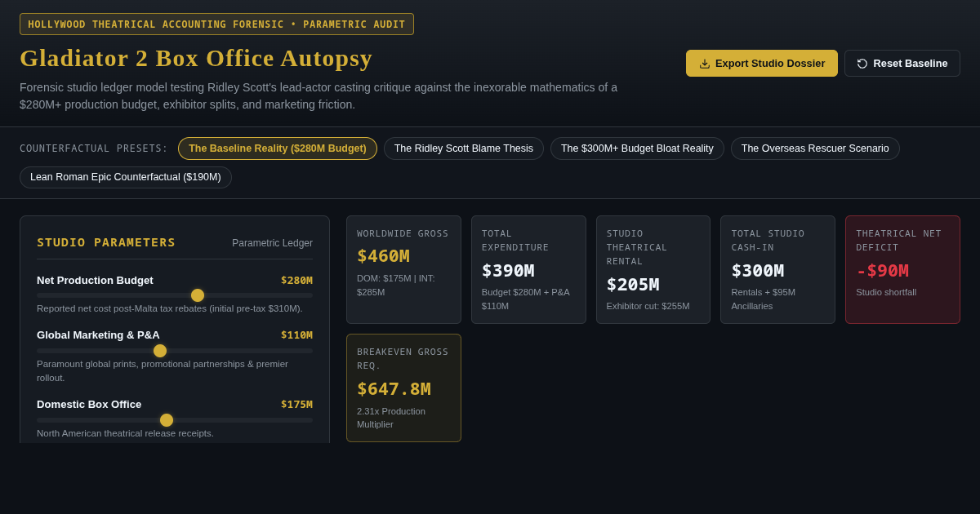Click the Theatrical Net Deficit -$90M card
The height and width of the screenshot is (514, 980).
(902, 270)
